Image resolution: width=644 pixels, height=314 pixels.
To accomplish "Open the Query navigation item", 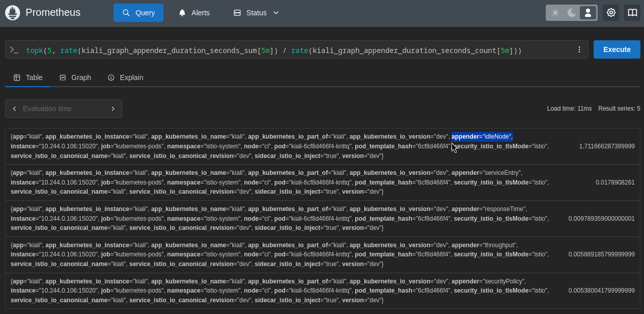I will 138,12.
